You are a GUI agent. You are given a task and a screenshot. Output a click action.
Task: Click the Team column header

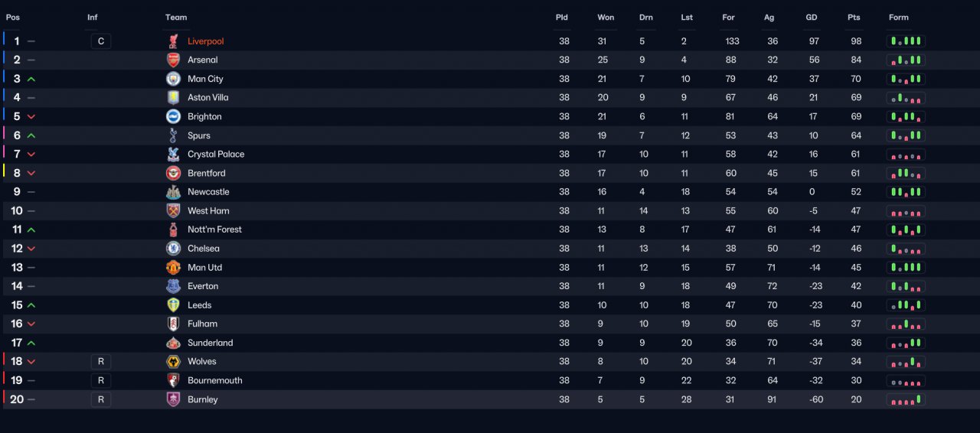coord(176,18)
